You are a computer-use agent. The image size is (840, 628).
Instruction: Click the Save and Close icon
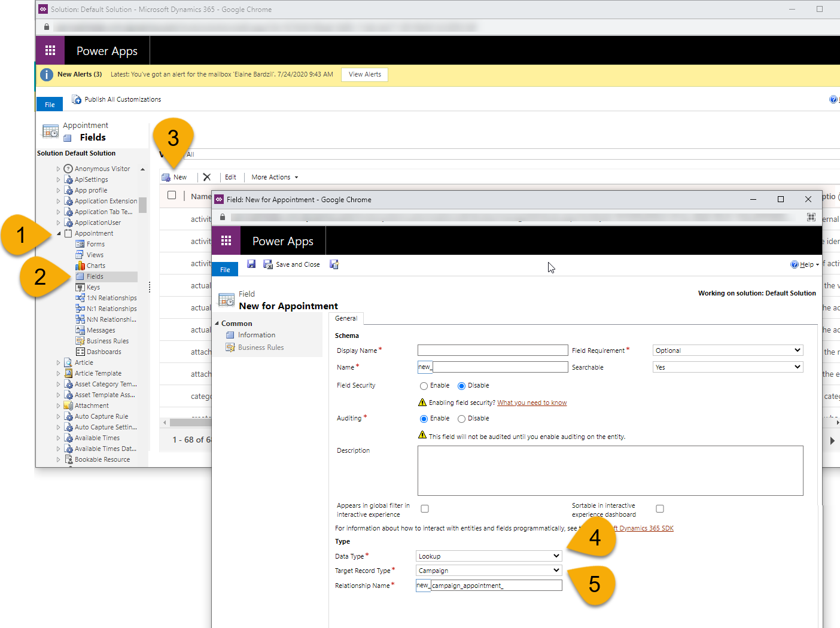tap(268, 264)
